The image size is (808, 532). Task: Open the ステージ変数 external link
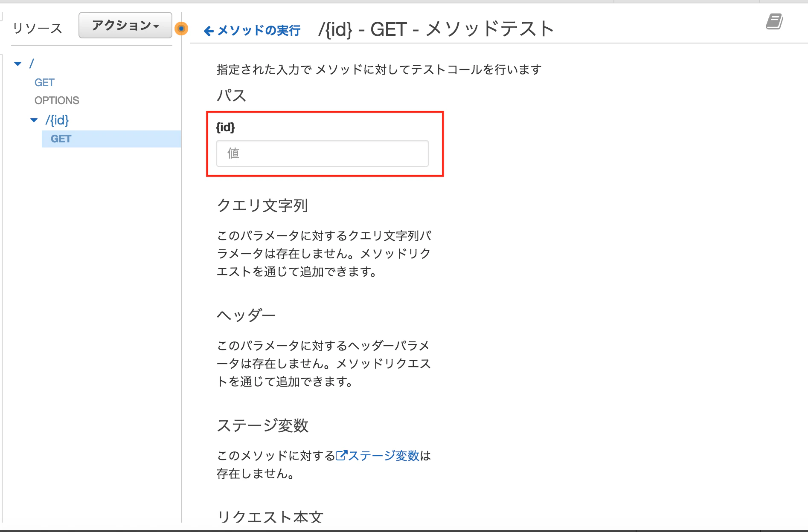click(x=378, y=456)
